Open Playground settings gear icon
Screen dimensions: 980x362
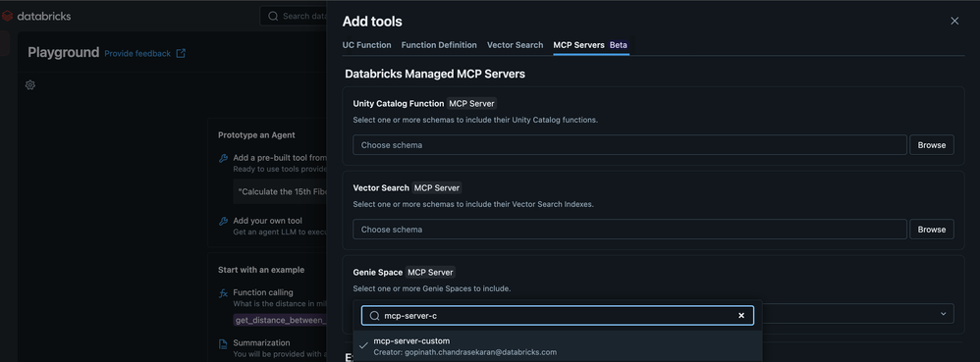click(x=30, y=85)
